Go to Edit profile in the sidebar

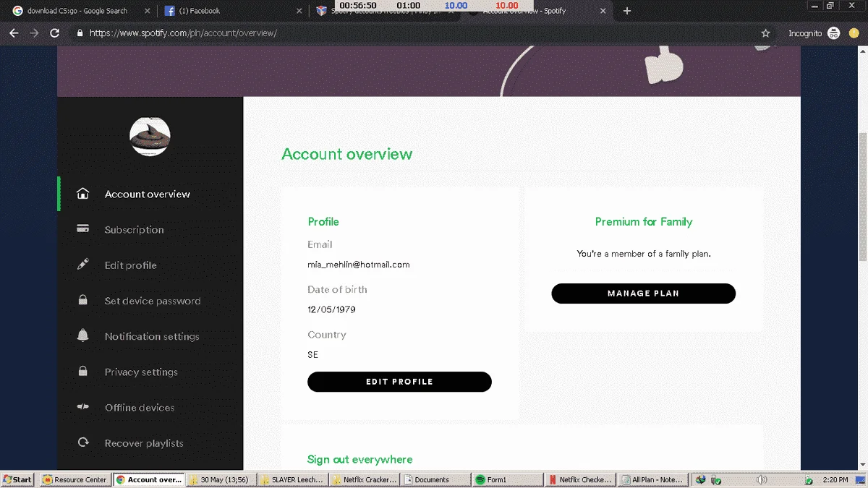click(130, 265)
